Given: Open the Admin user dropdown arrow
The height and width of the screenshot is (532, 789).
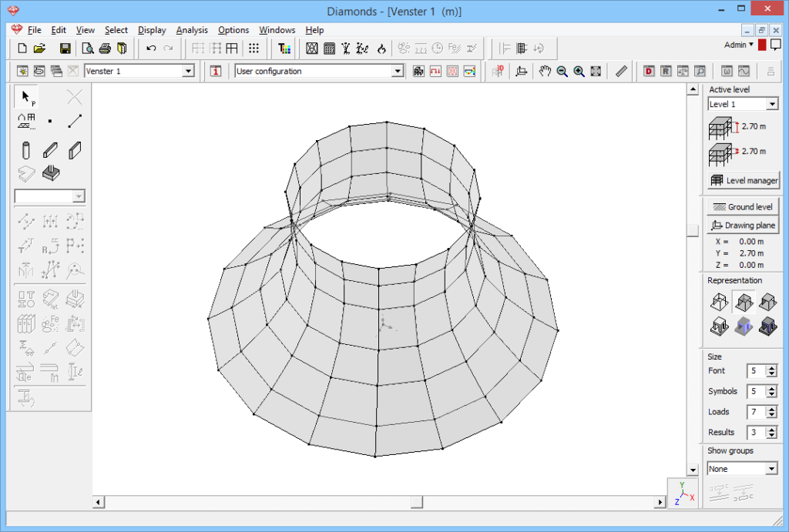Looking at the screenshot, I should 751,44.
